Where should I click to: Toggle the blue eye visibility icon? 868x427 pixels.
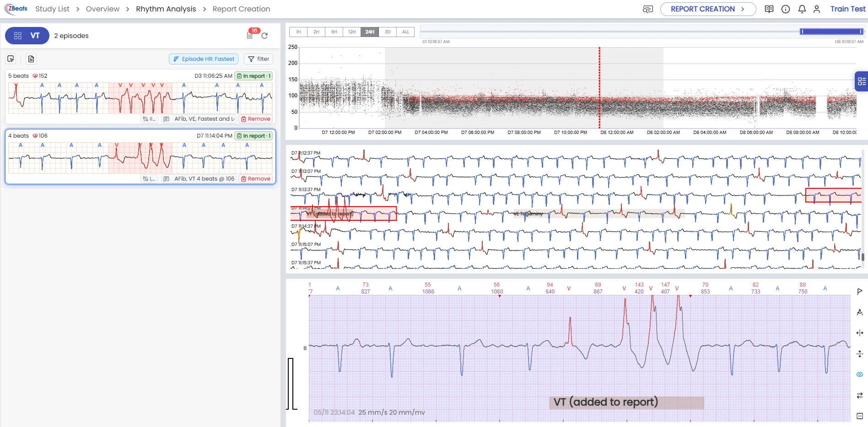tap(859, 374)
